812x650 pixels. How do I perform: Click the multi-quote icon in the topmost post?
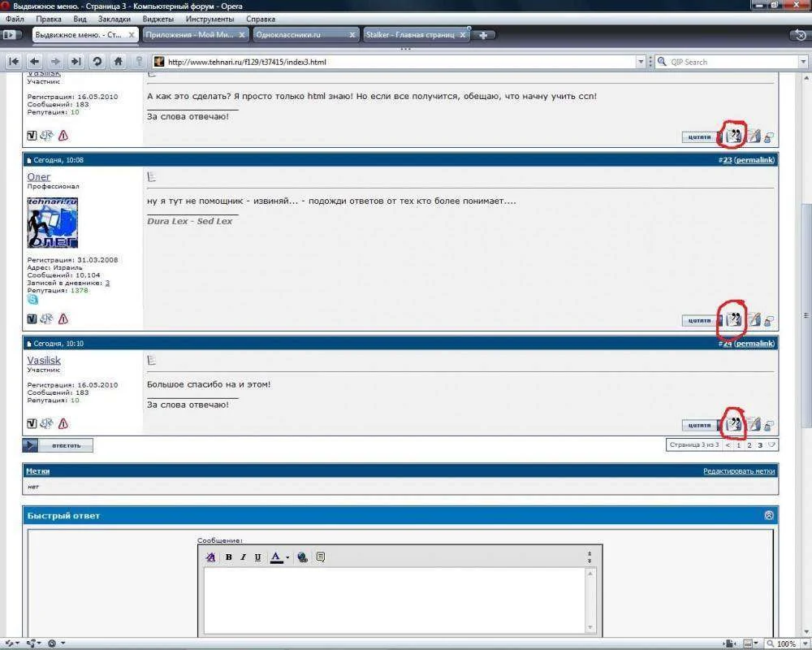pyautogui.click(x=734, y=136)
